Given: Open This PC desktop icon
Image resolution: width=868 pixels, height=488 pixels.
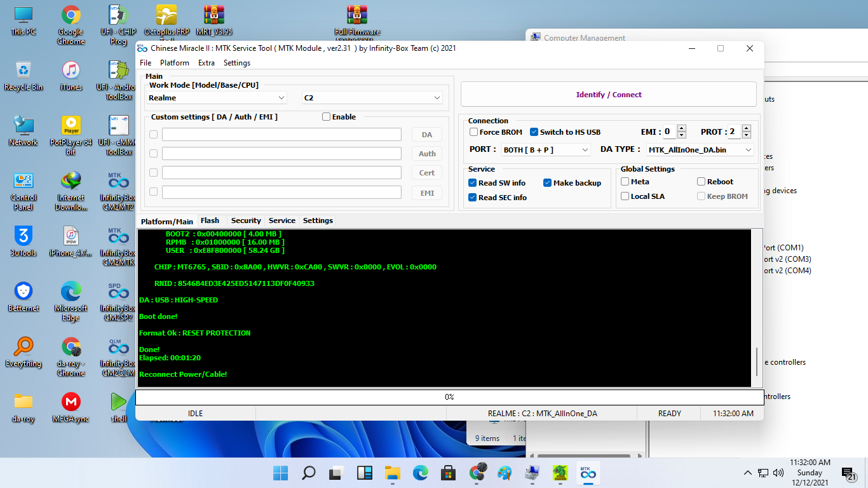Looking at the screenshot, I should (x=24, y=21).
